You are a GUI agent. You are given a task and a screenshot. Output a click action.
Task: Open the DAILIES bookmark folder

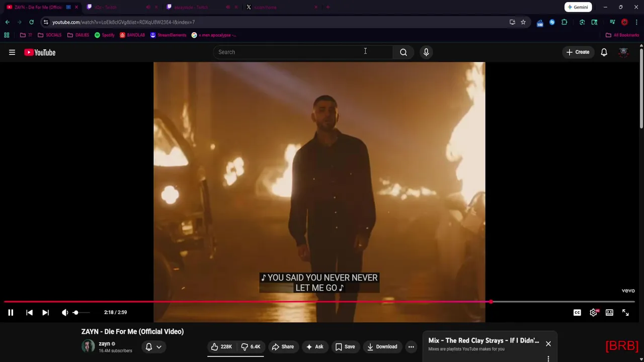[78, 35]
